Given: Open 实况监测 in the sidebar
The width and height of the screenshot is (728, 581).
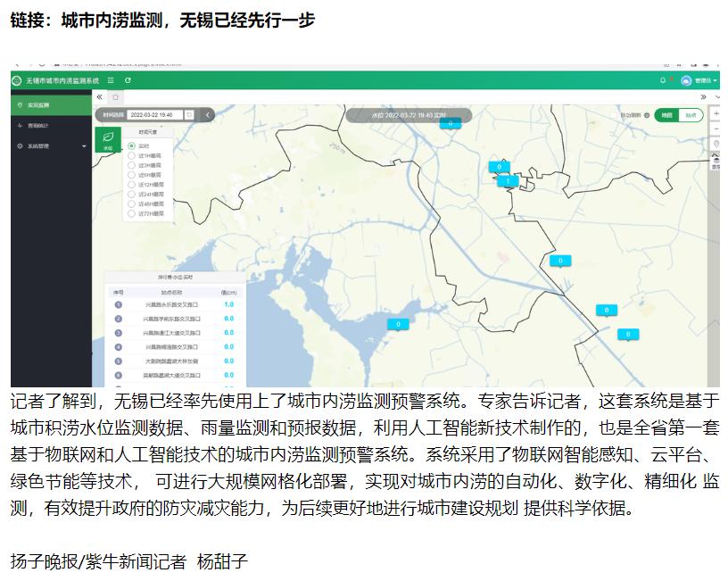Looking at the screenshot, I should [38, 105].
